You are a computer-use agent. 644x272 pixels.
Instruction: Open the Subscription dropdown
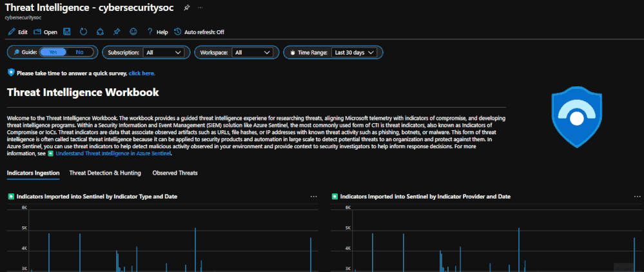[164, 53]
